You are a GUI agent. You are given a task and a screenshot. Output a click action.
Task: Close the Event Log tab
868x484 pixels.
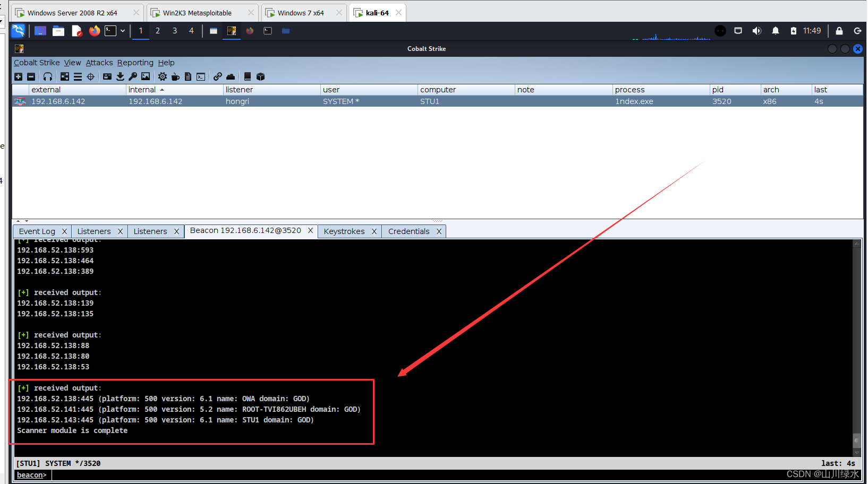[x=64, y=231]
